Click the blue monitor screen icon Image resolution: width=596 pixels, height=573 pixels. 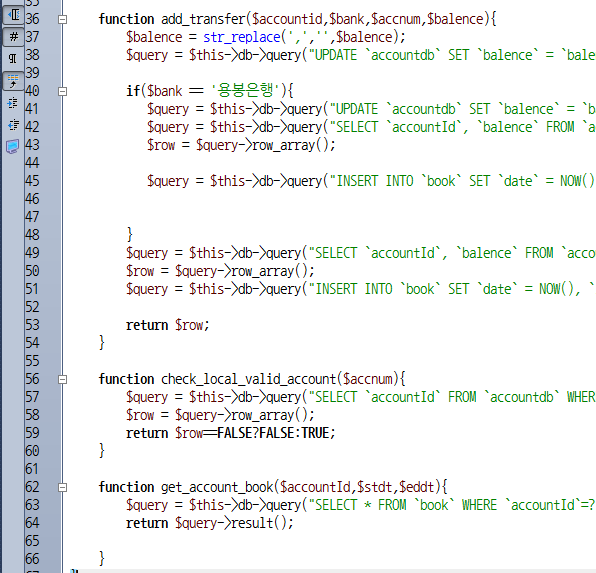(x=13, y=147)
